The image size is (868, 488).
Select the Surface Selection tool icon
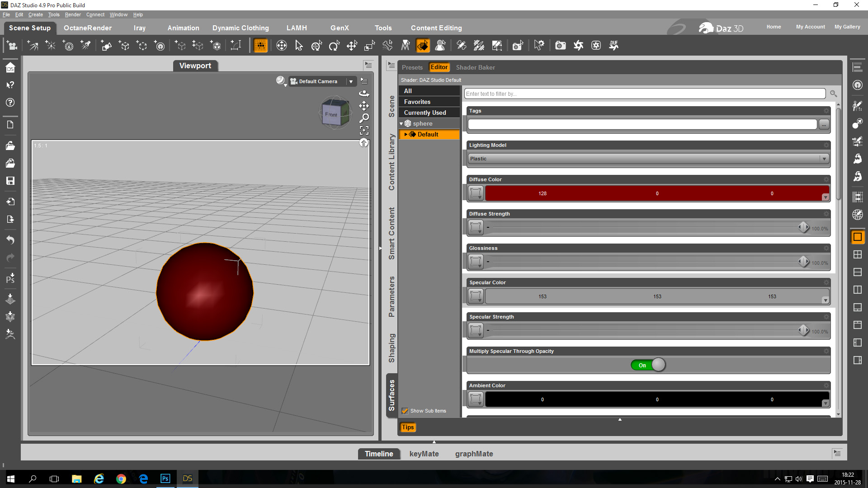[423, 45]
